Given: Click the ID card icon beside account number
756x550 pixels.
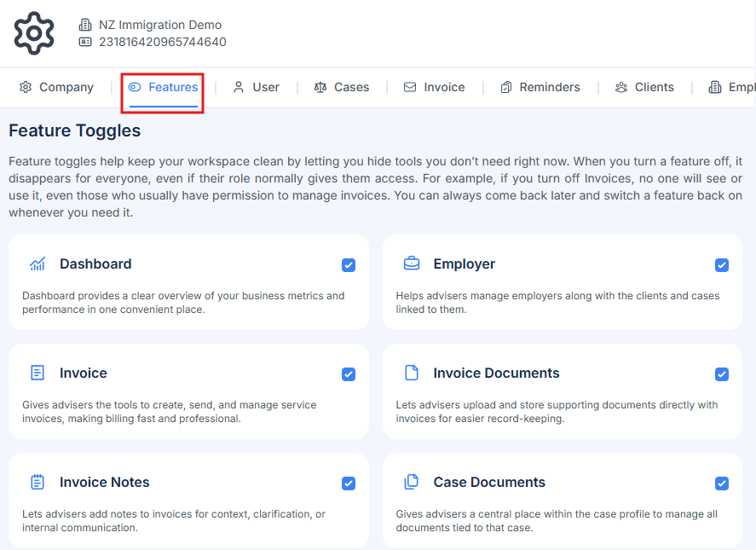Looking at the screenshot, I should tap(85, 42).
